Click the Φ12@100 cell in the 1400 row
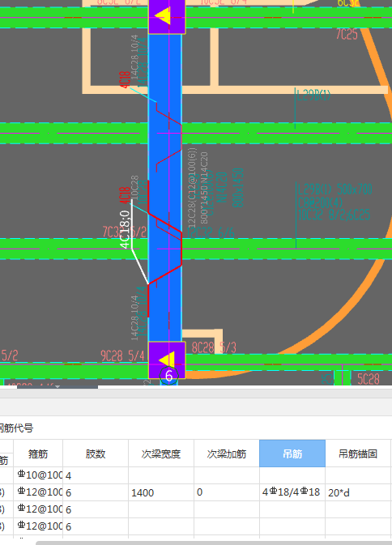 click(x=38, y=492)
